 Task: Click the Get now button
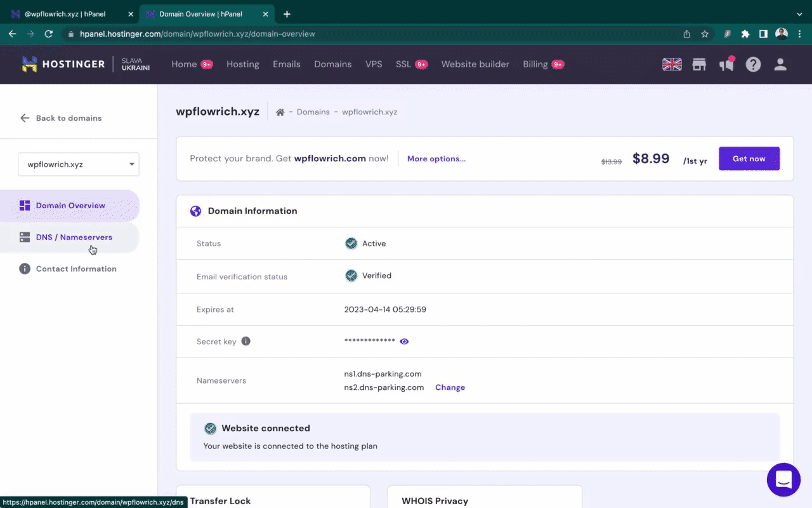[749, 159]
